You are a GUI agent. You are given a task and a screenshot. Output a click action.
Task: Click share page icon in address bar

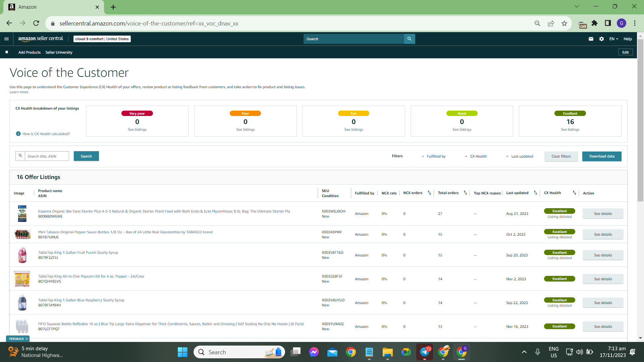[551, 23]
